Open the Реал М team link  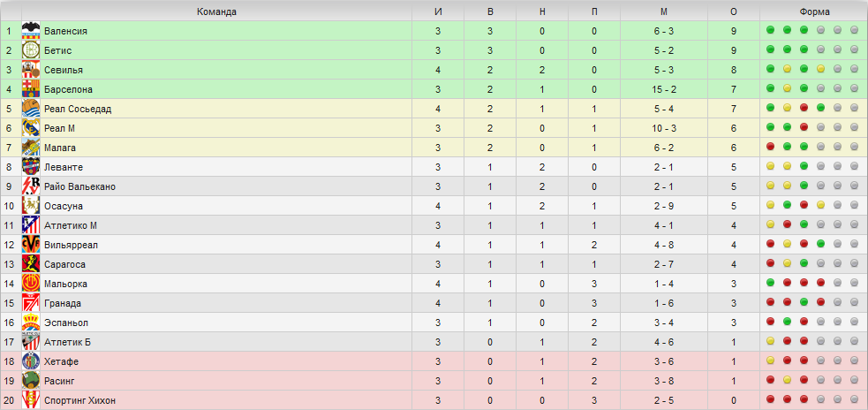coord(59,128)
